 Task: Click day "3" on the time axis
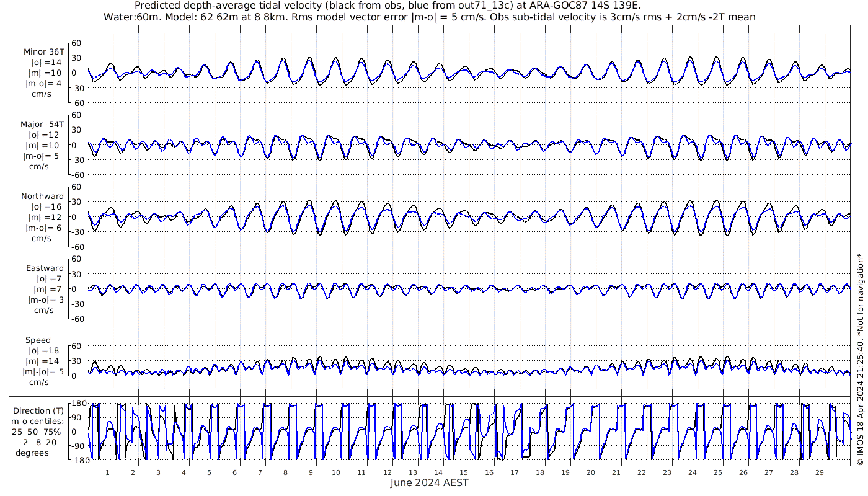coord(158,472)
